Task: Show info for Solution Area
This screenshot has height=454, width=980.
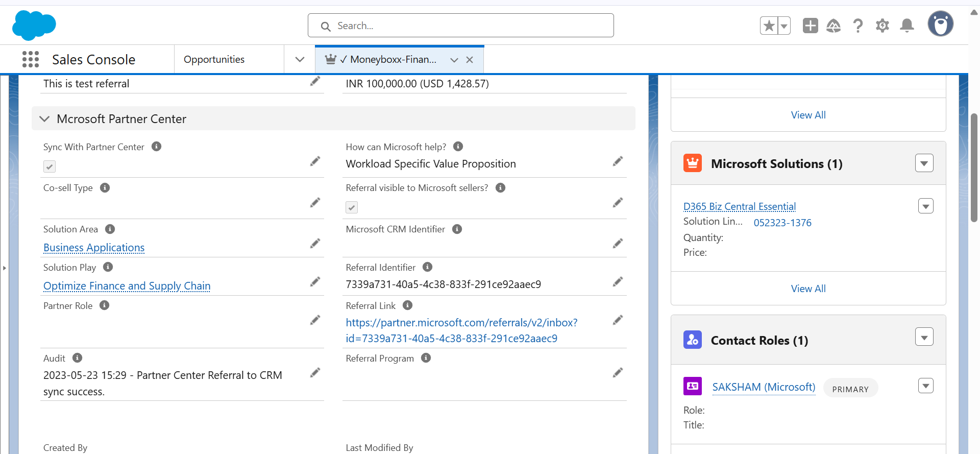Action: click(x=110, y=229)
